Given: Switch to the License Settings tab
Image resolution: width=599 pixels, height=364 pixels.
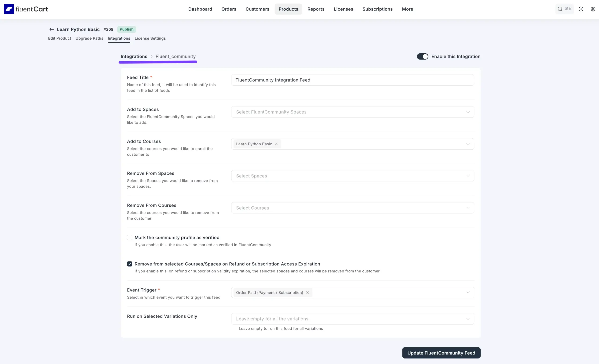Looking at the screenshot, I should point(150,38).
